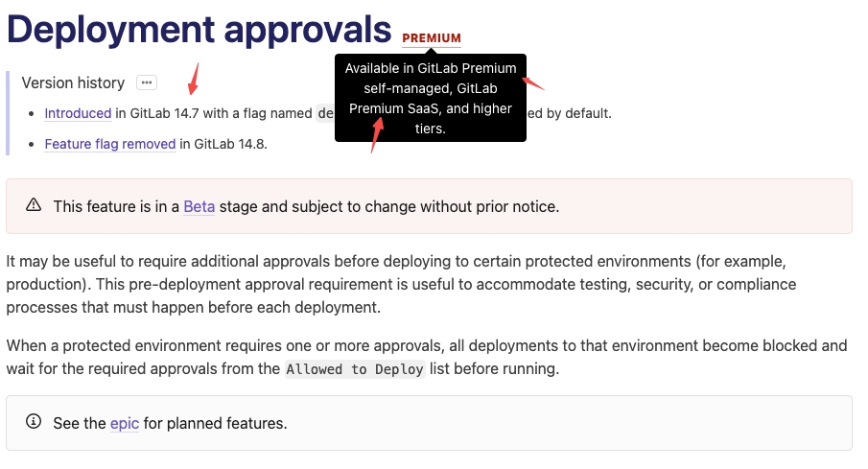Open the Introduced link

tap(78, 113)
